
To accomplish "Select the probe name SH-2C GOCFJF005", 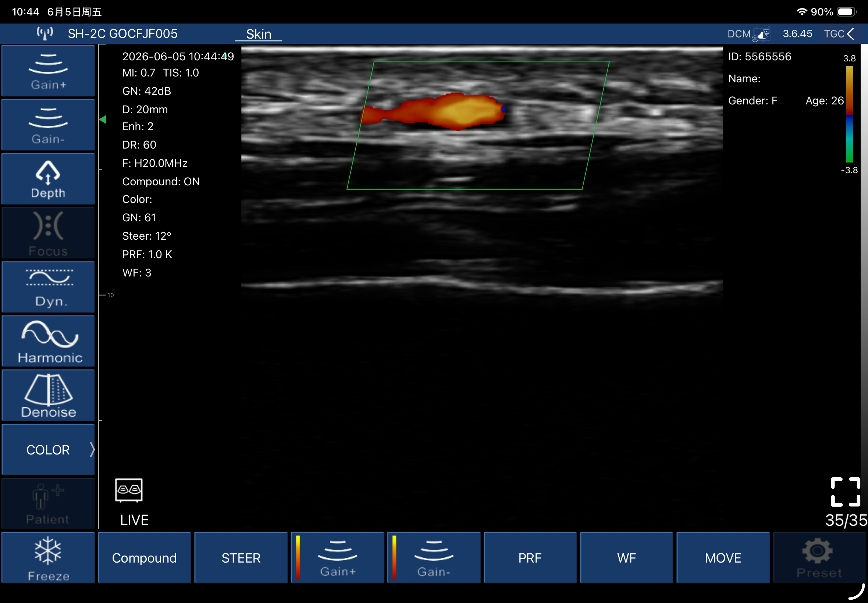I will pos(122,33).
